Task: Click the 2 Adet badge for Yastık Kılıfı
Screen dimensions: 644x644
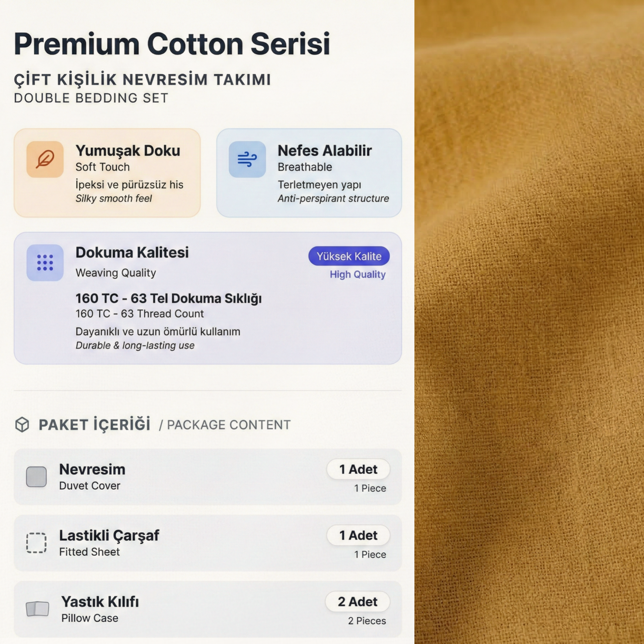Action: coord(357,602)
